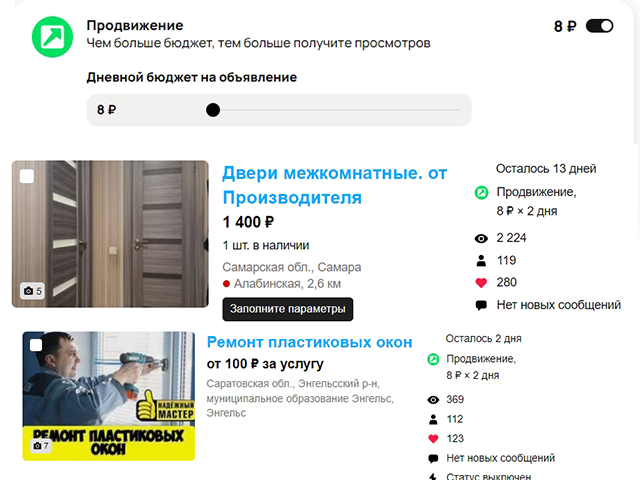
Task: Click the camera photo count badge showing 5
Action: click(33, 291)
